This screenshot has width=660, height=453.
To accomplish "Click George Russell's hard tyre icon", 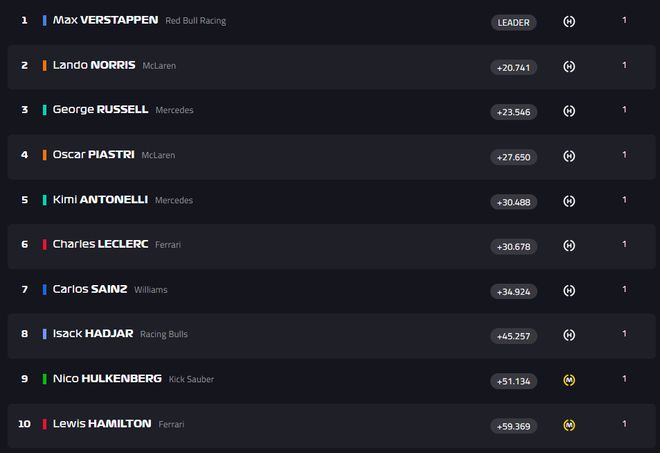I will (569, 111).
